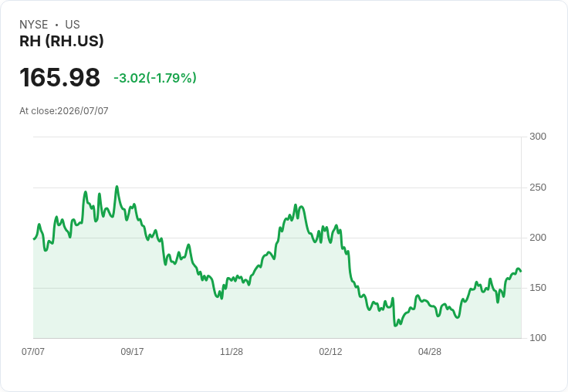Image resolution: width=568 pixels, height=392 pixels.
Task: Click the 200 price axis label
Action: click(538, 238)
